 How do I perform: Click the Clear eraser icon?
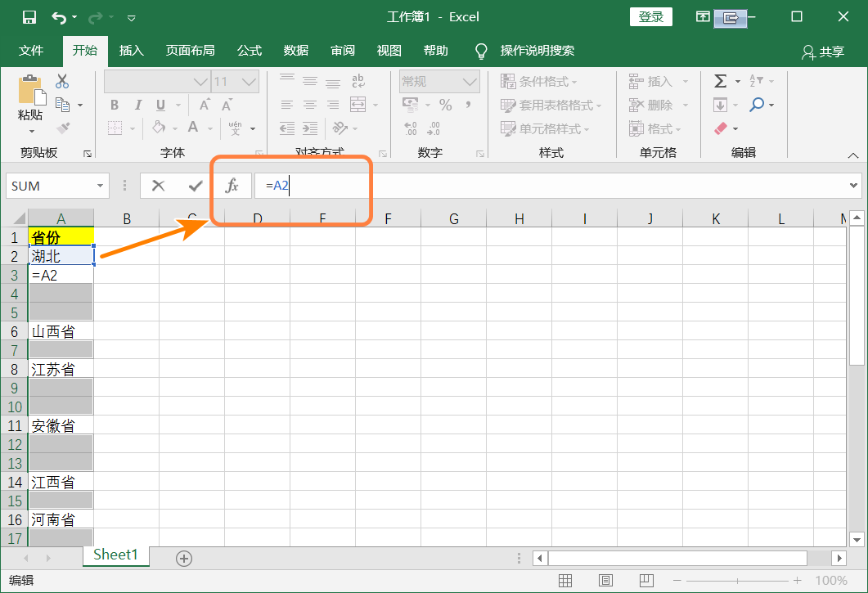point(721,128)
